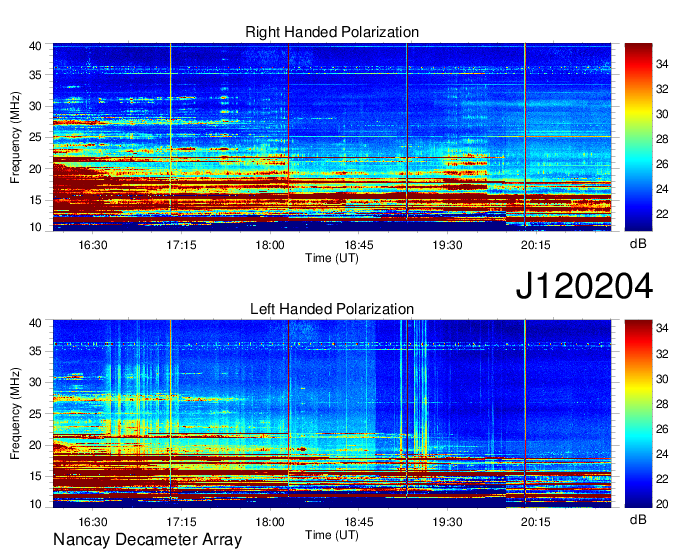680x552 pixels.
Task: Click 'Frequency (MHz)' axis label of right-handed plot
Action: click(15, 137)
